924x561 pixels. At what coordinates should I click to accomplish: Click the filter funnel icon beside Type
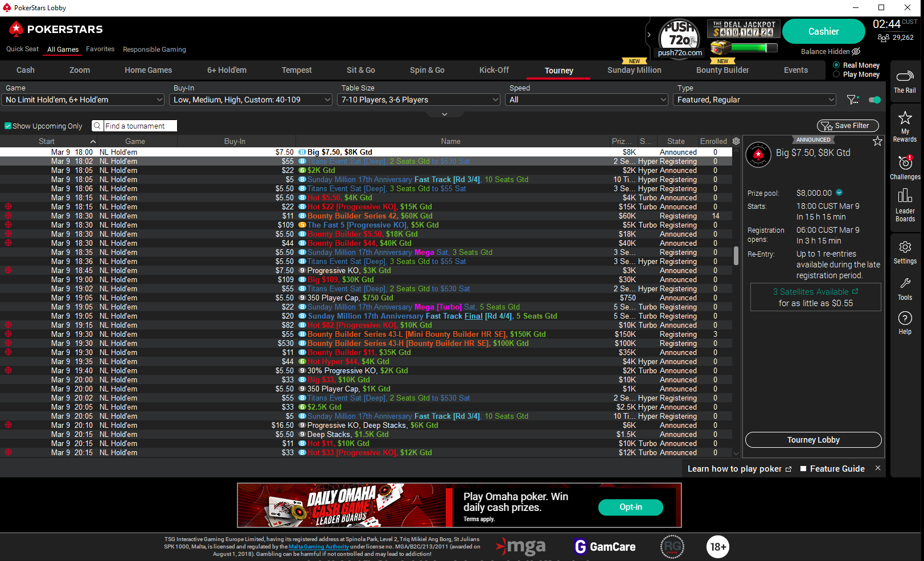point(852,100)
